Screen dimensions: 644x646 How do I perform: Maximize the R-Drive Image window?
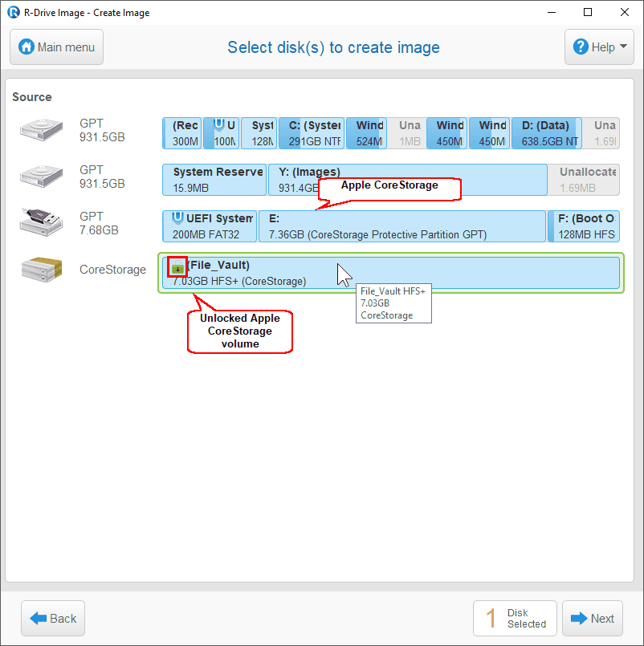588,12
